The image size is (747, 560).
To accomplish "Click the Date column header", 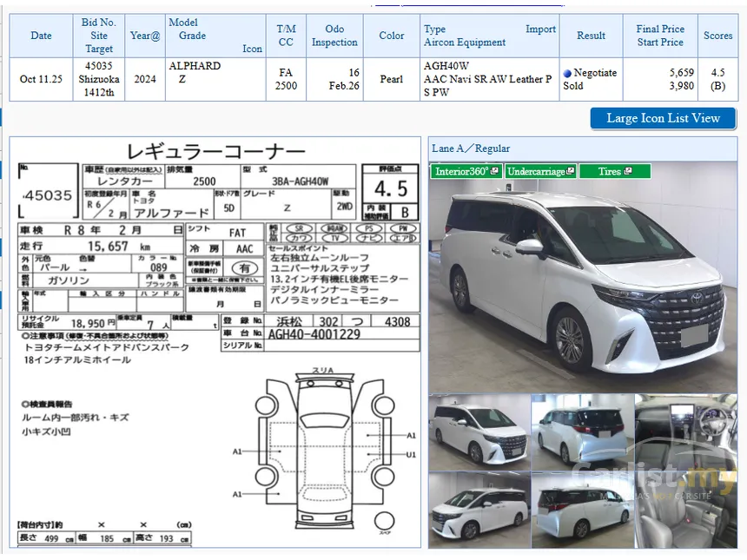I will [x=41, y=36].
